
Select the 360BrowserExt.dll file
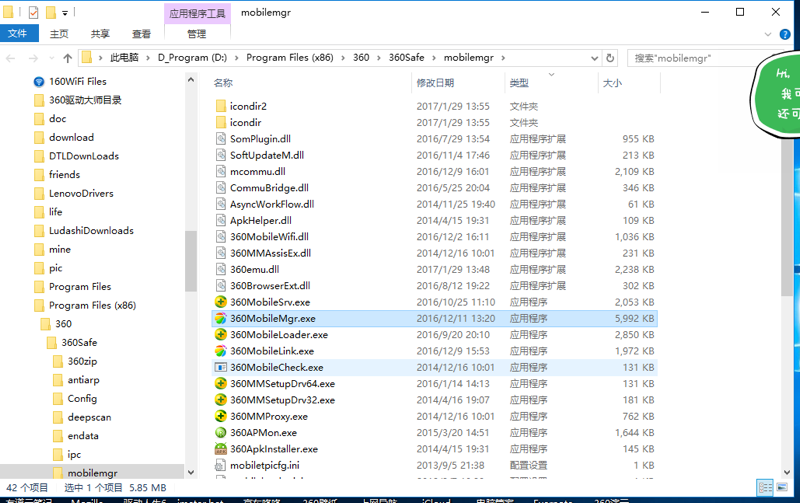270,286
